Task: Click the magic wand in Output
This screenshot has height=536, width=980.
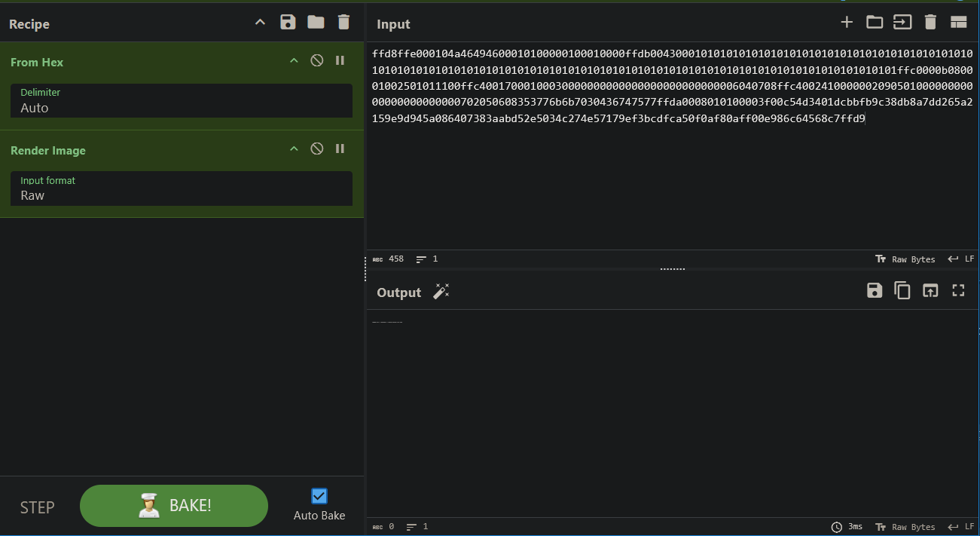Action: 441,292
